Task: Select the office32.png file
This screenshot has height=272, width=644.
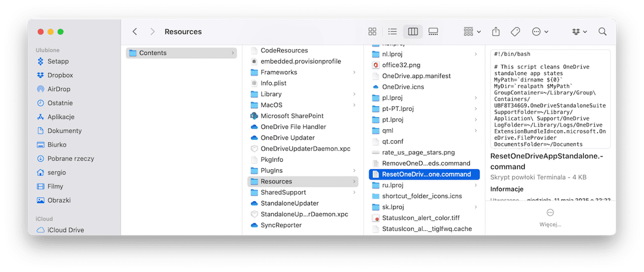Action: [401, 65]
